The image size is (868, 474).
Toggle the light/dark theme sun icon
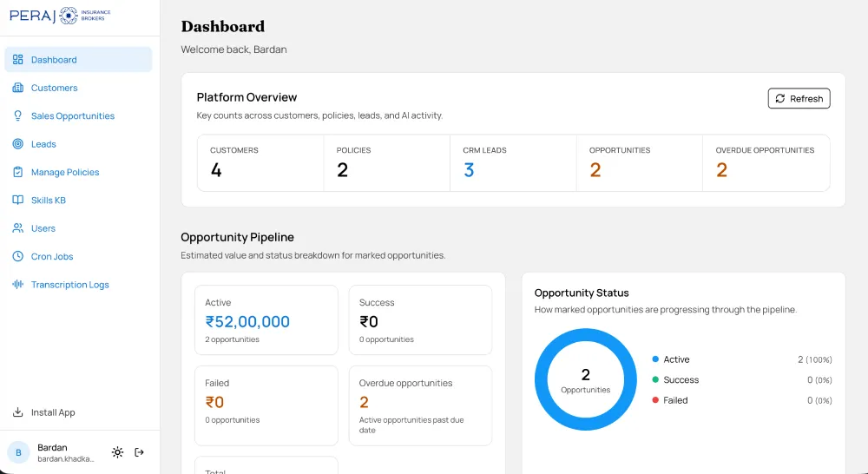(117, 452)
